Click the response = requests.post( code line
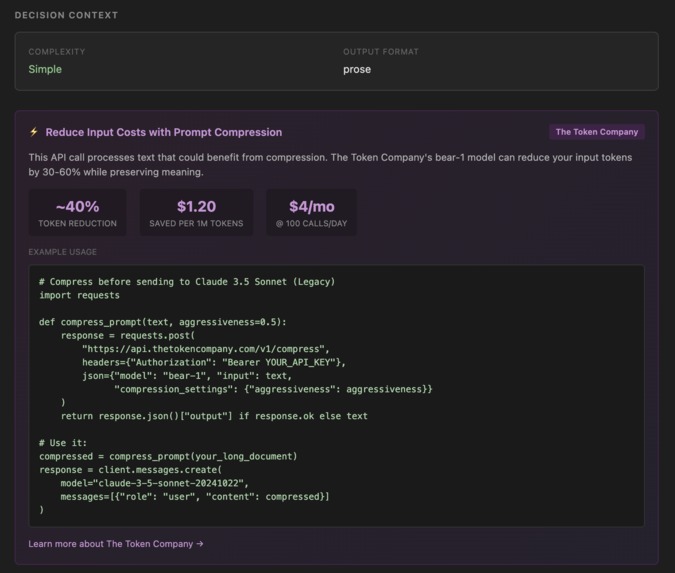The width and height of the screenshot is (675, 573). (128, 336)
